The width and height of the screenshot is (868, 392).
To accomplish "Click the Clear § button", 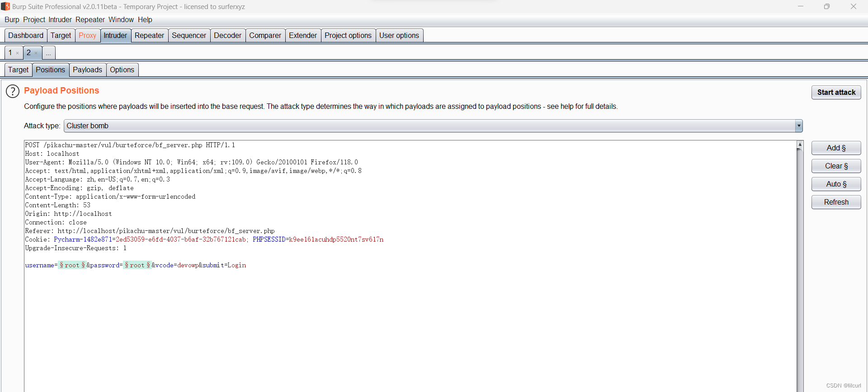I will coord(836,166).
